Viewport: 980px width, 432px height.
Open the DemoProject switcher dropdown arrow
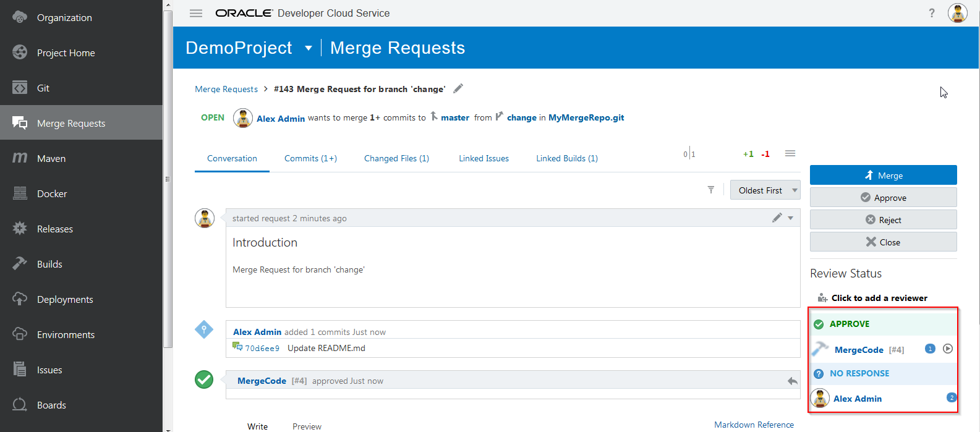[x=309, y=48]
